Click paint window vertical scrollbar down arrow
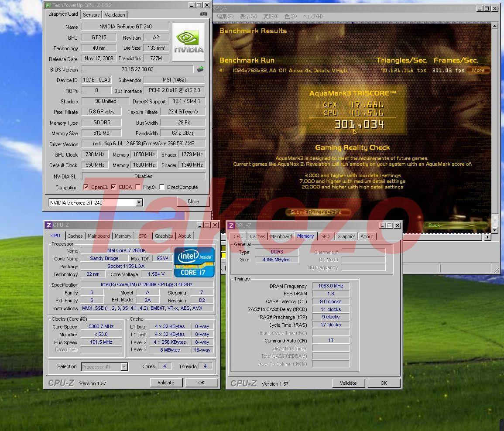Image resolution: width=504 pixels, height=431 pixels. (x=495, y=230)
